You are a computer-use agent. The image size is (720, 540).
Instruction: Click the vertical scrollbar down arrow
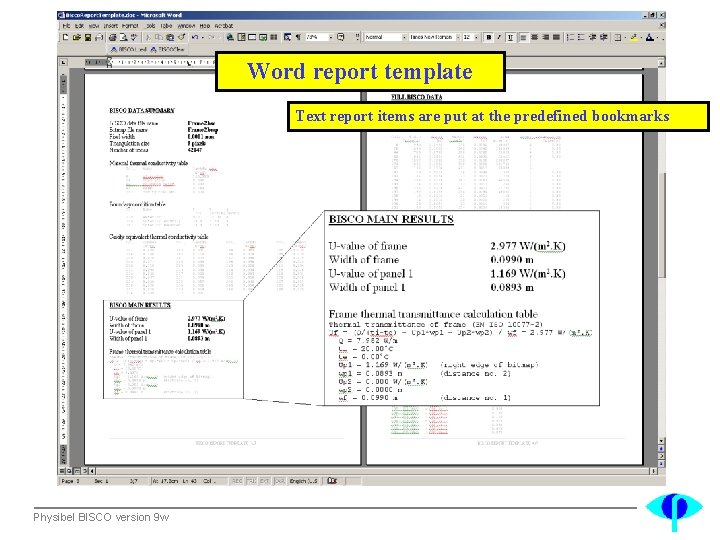click(x=661, y=440)
